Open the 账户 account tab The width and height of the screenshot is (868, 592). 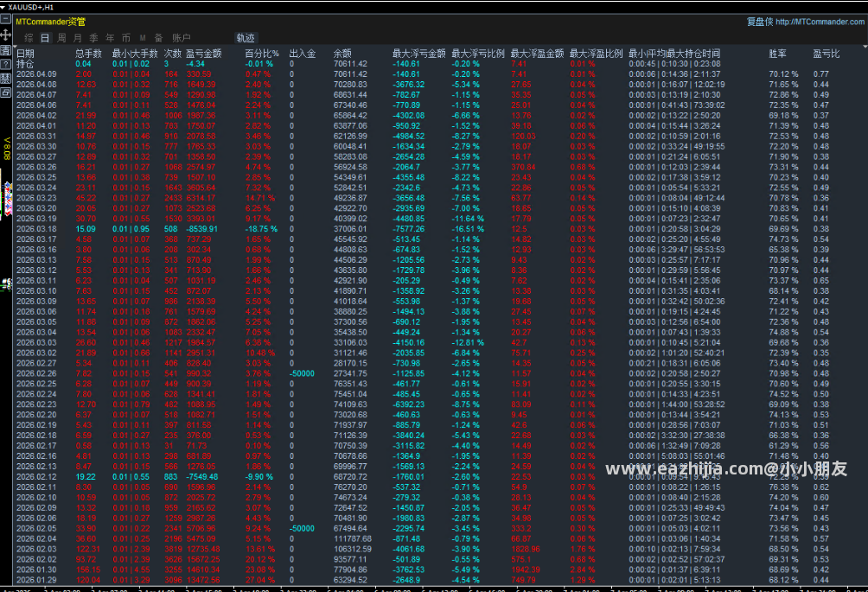(x=181, y=38)
